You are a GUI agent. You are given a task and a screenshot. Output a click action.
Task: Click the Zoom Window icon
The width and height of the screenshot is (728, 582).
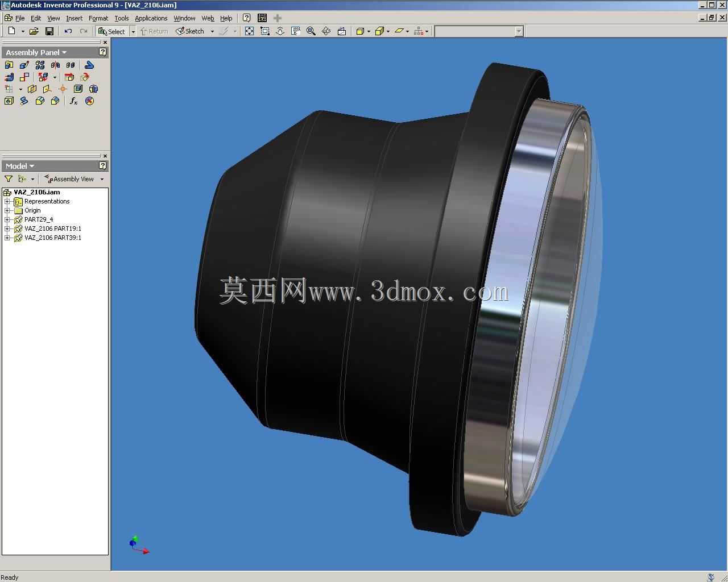(x=265, y=31)
